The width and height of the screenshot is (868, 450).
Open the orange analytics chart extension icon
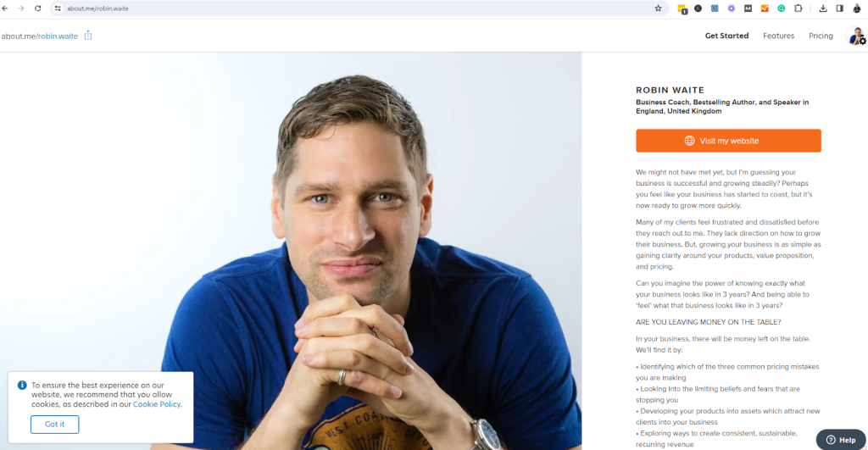point(765,8)
